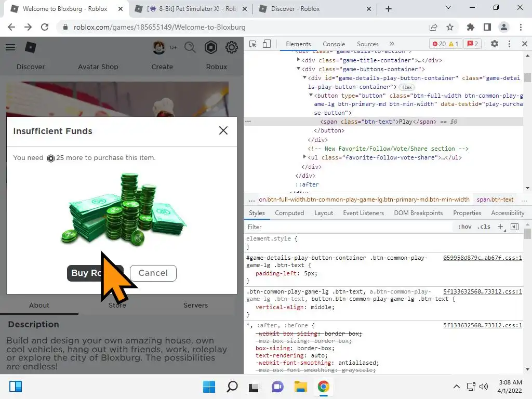Viewport: 532px width, 399px height.
Task: Open the Layout tab
Action: coord(324,213)
